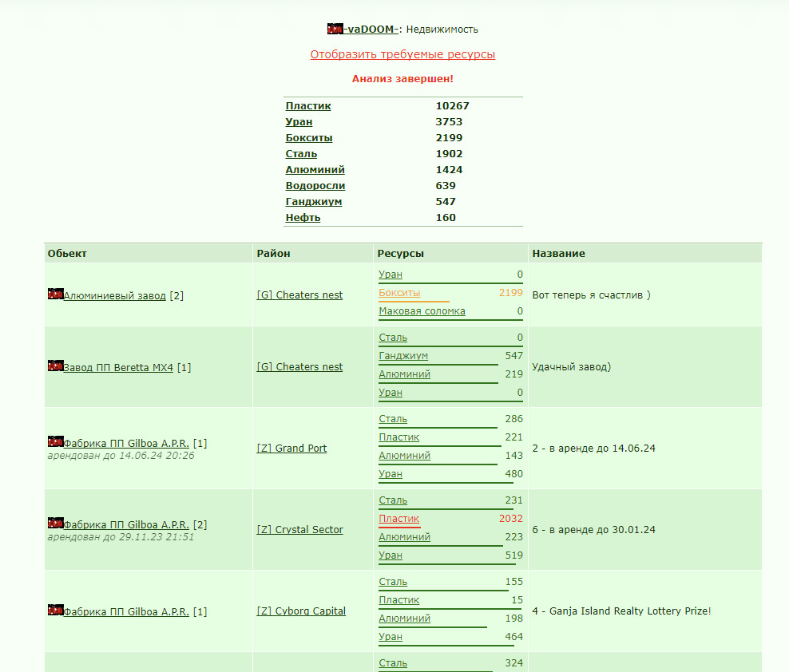Click Пластик resource in Cyborg Capital row
This screenshot has width=789, height=672.
coord(399,600)
